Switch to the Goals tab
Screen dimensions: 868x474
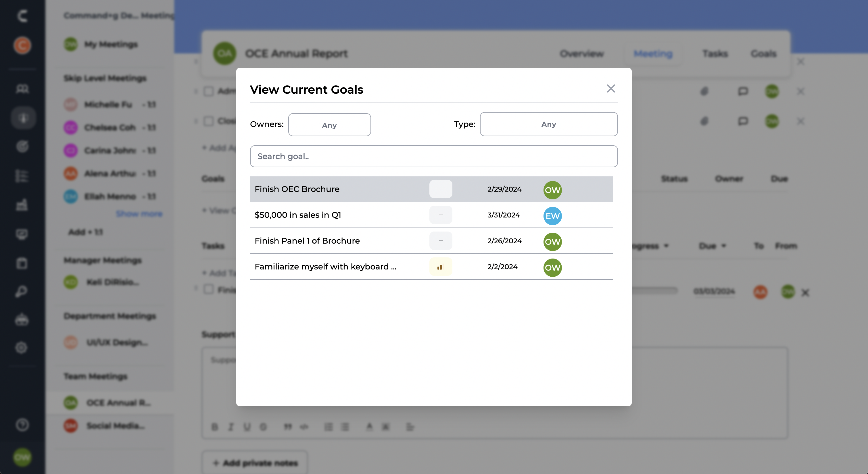[x=763, y=53]
